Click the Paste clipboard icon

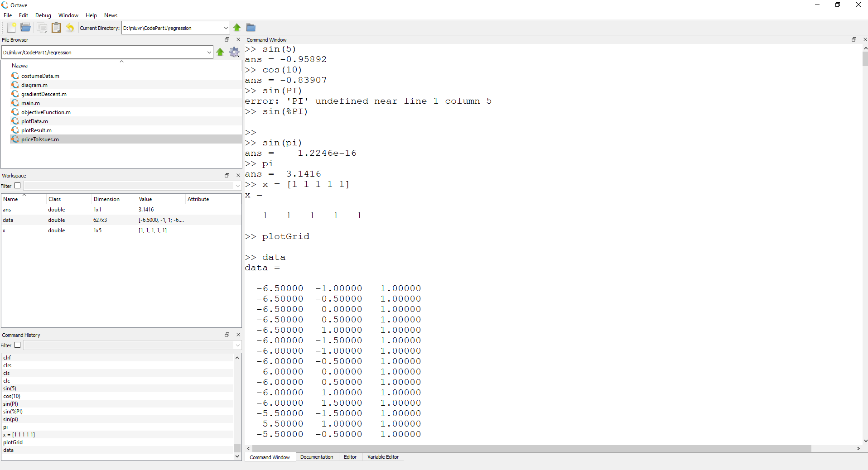coord(56,28)
